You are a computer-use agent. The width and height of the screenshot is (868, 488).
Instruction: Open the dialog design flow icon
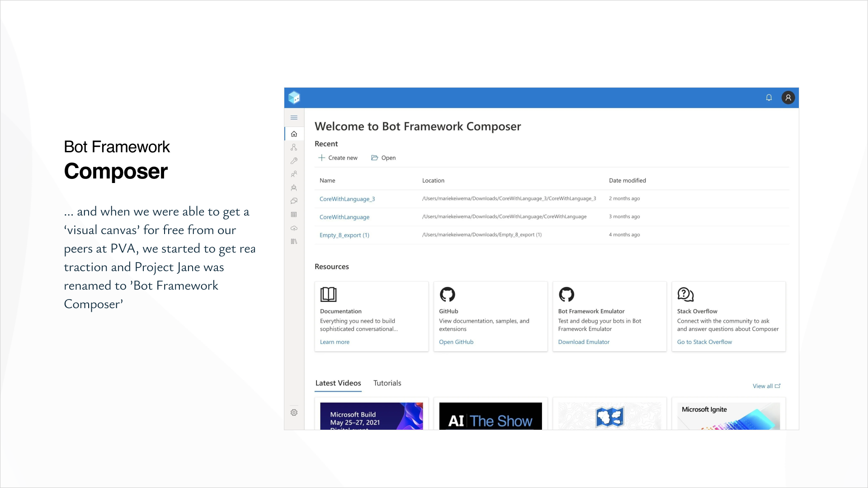coord(294,147)
